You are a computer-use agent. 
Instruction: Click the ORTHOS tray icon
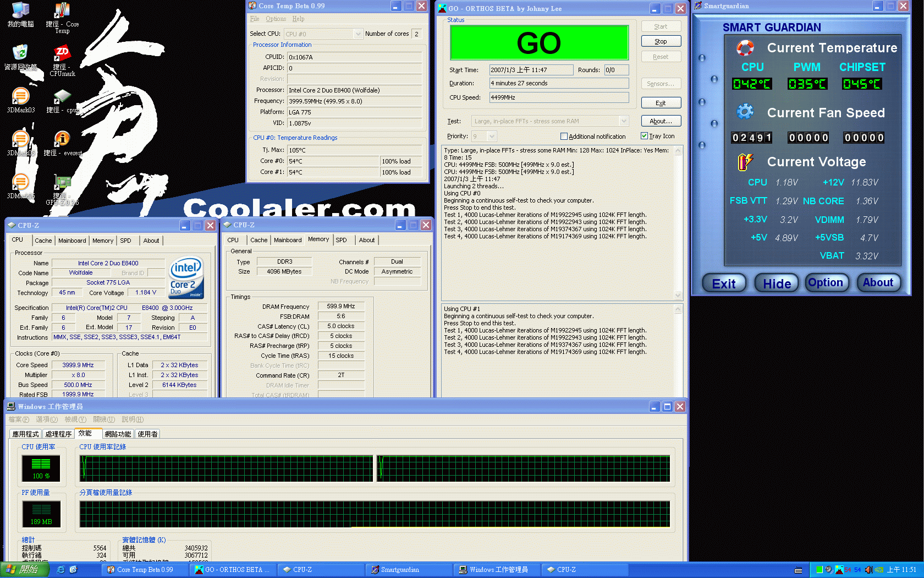tap(839, 570)
